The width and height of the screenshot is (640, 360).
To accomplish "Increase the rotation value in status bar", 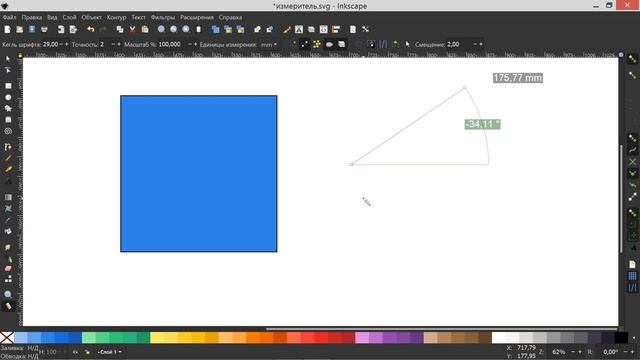I will click(632, 352).
